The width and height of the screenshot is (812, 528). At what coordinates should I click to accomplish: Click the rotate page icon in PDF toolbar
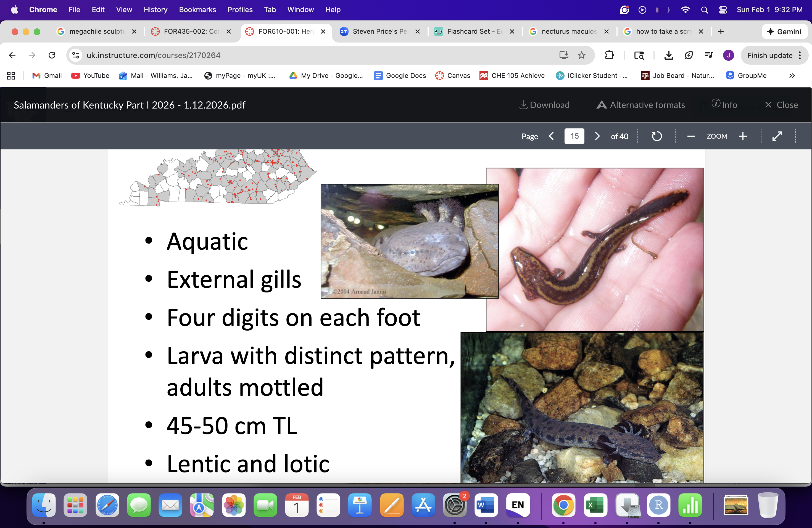pyautogui.click(x=657, y=136)
